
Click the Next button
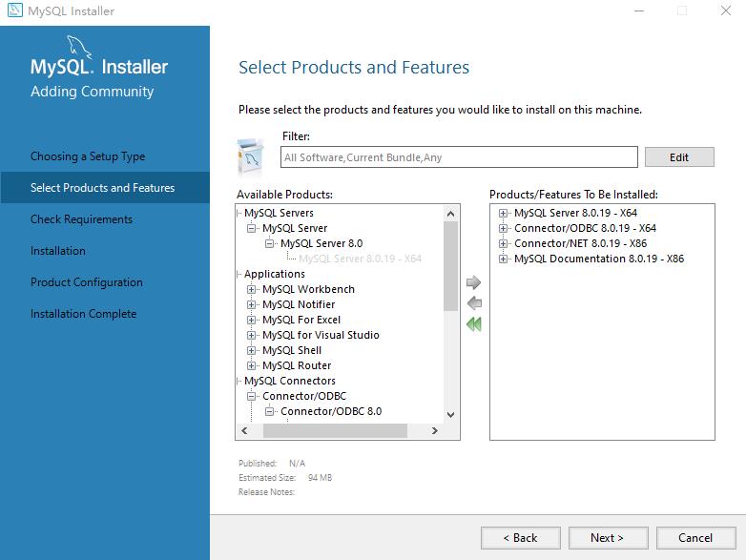tap(608, 538)
